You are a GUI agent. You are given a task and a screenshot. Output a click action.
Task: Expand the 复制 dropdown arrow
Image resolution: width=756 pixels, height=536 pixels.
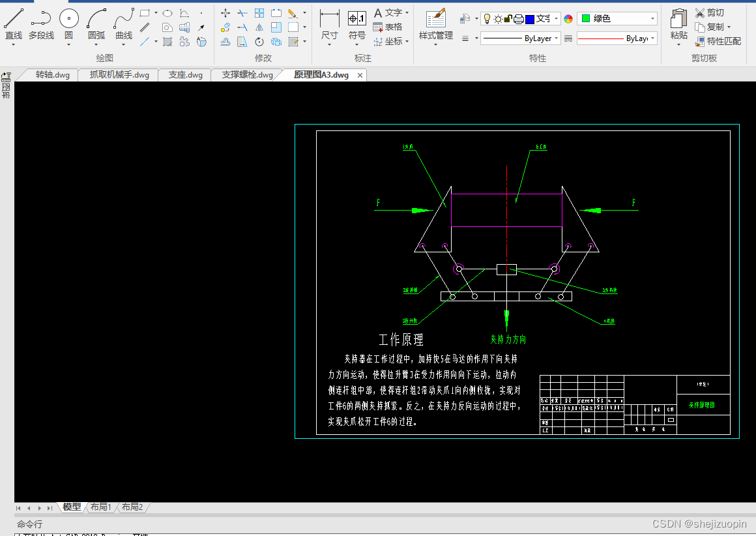tap(729, 27)
